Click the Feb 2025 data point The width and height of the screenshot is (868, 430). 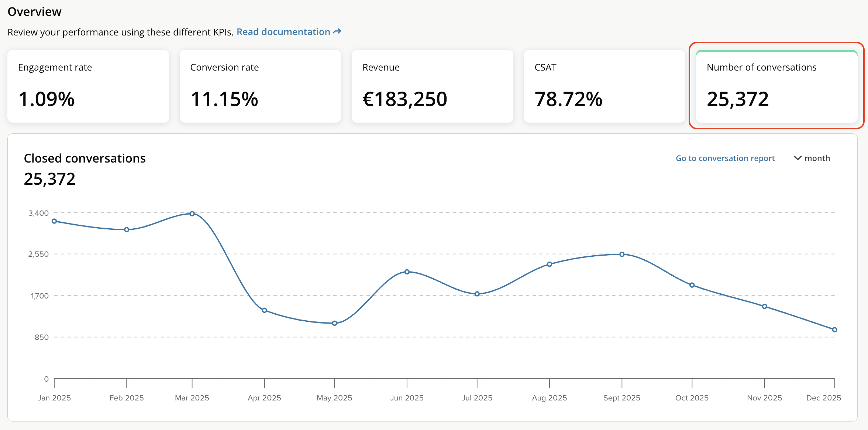click(127, 230)
